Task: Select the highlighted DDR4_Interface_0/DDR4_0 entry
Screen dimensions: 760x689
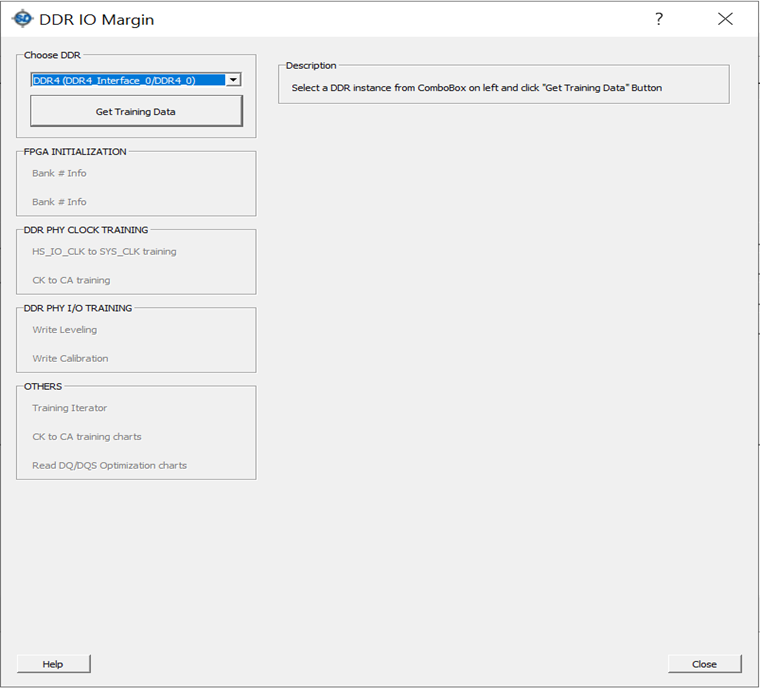Action: pyautogui.click(x=128, y=80)
